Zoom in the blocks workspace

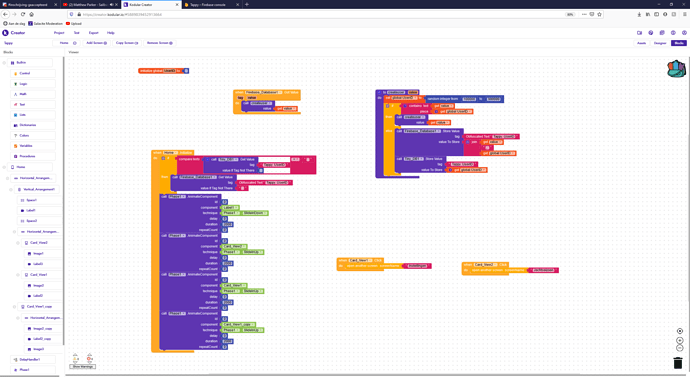680,340
